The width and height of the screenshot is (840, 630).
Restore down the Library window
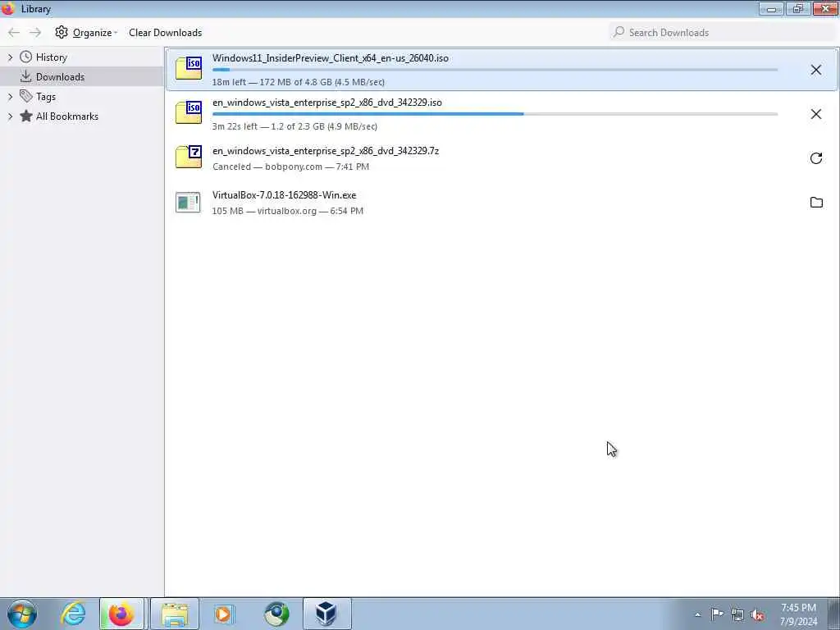click(798, 8)
